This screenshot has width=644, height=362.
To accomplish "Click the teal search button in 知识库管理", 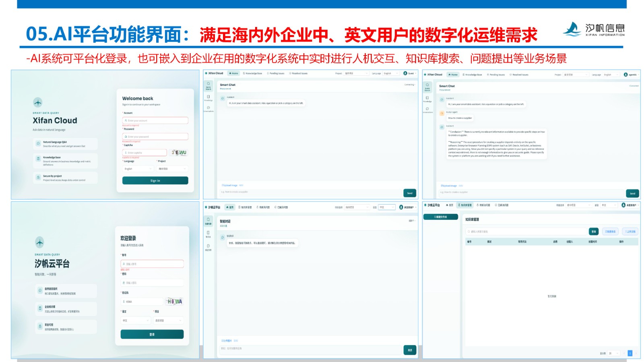I will click(594, 232).
